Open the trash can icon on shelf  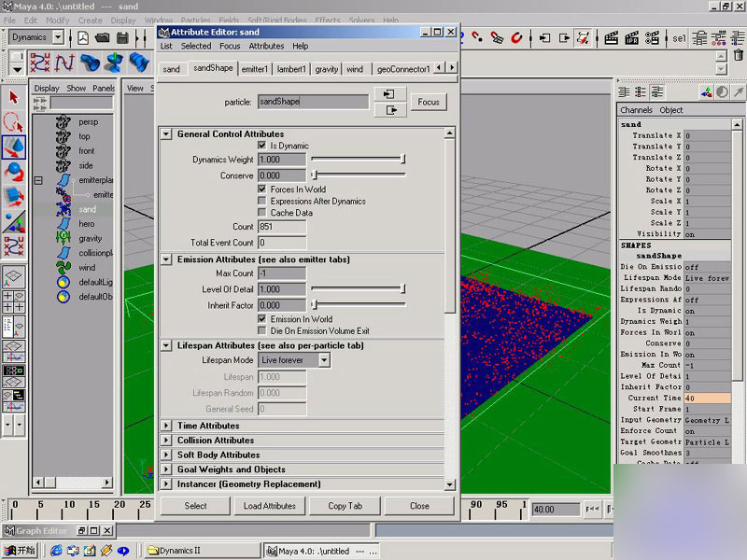738,55
